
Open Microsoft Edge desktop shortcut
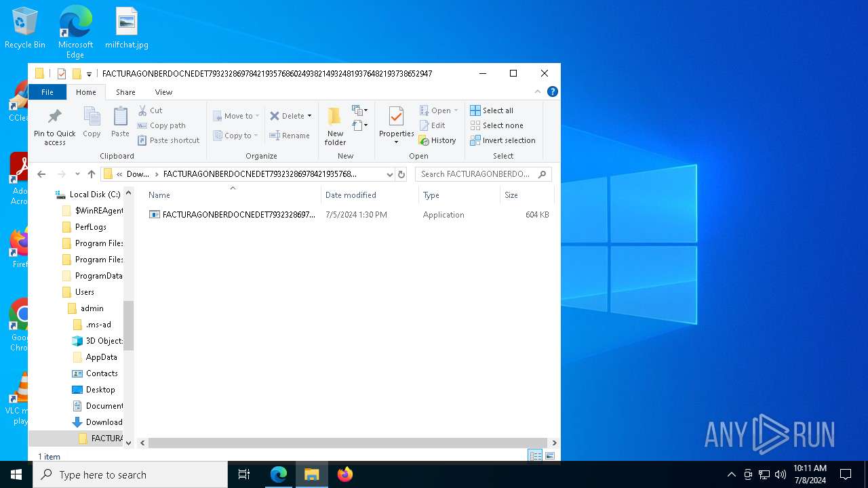pyautogui.click(x=75, y=32)
